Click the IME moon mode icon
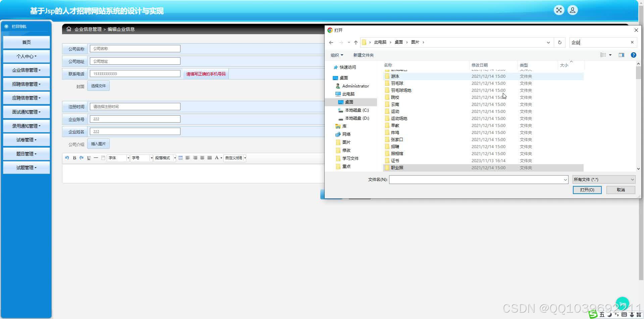 [609, 315]
